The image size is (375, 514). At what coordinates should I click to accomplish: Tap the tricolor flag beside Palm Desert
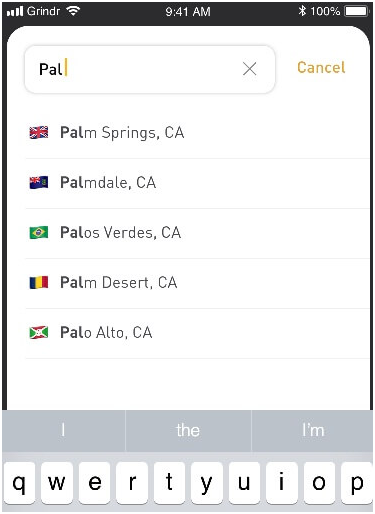(x=39, y=283)
